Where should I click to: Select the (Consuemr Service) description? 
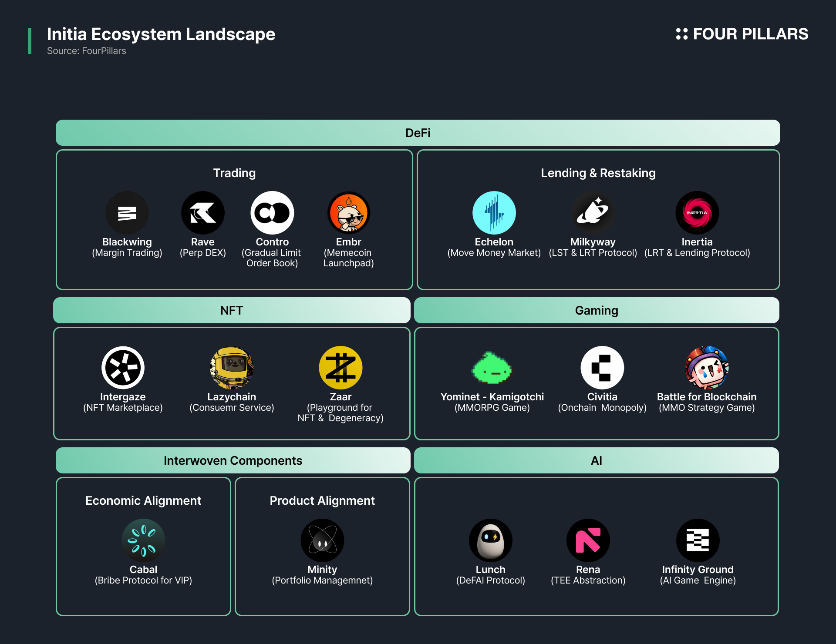tap(232, 408)
